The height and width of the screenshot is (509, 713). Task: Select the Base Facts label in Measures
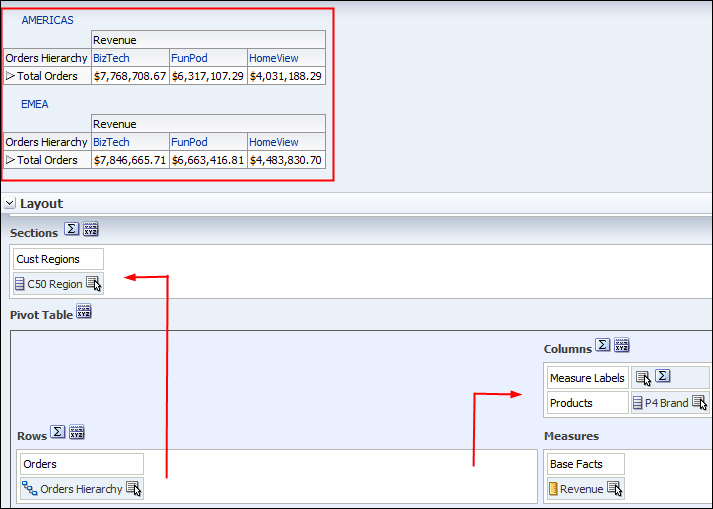click(586, 464)
